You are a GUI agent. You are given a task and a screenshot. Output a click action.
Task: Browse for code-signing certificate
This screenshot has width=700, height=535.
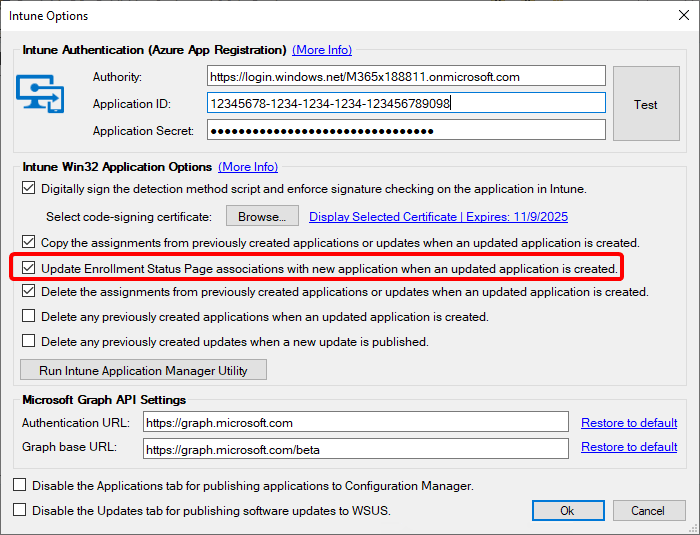coord(262,216)
